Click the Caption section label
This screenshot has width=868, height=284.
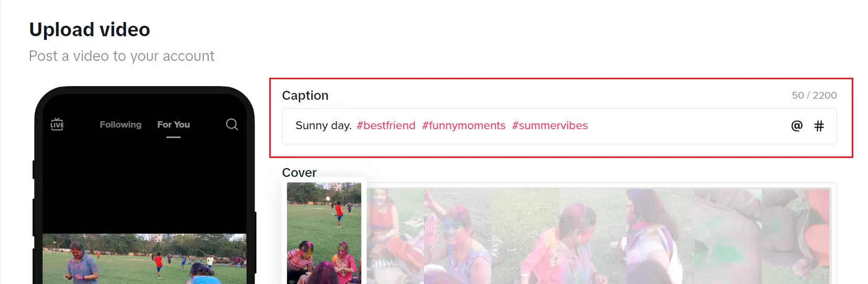(305, 96)
